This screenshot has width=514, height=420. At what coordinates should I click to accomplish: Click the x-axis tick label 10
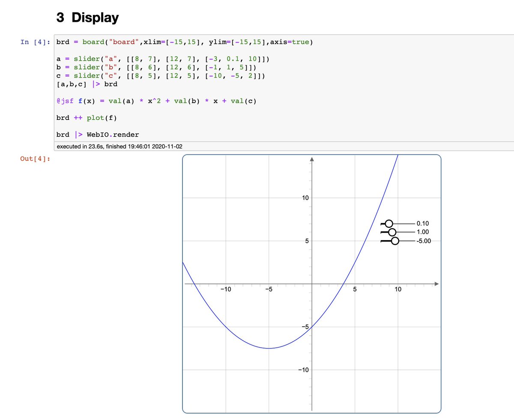tap(398, 289)
